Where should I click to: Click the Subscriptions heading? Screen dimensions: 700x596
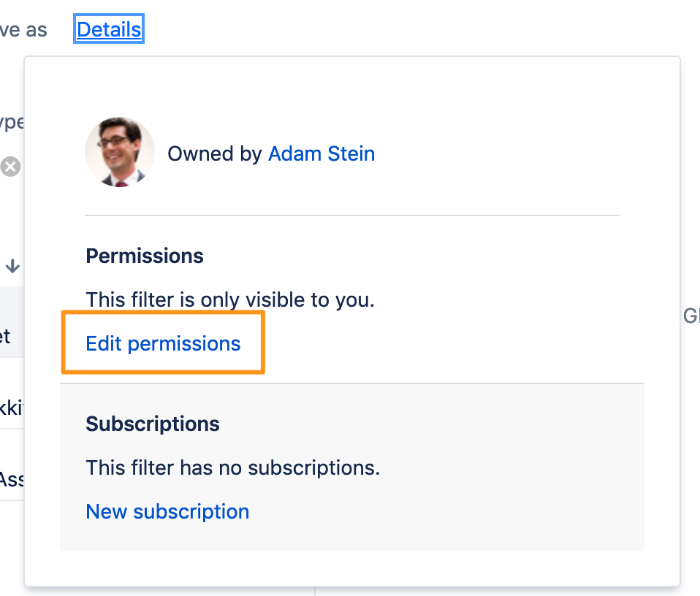coord(153,424)
